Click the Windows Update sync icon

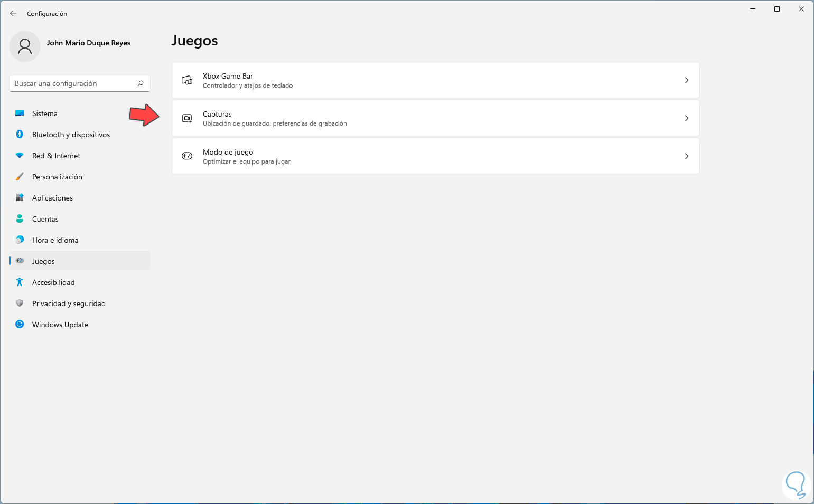(x=20, y=325)
